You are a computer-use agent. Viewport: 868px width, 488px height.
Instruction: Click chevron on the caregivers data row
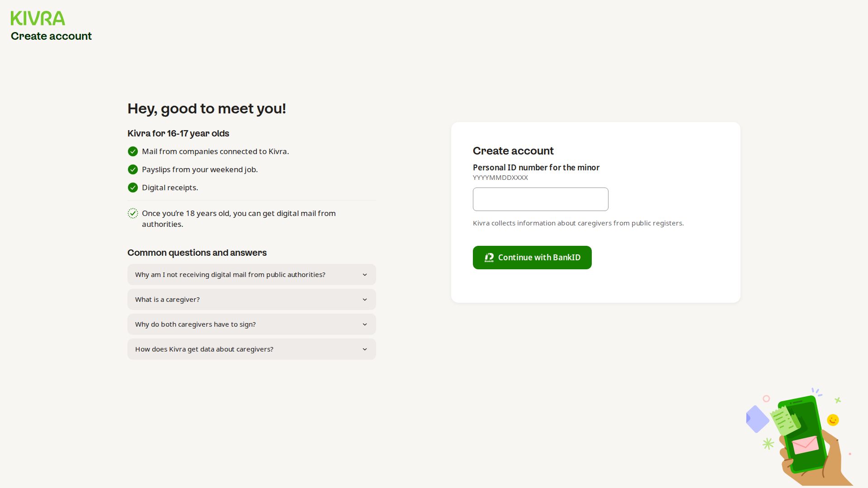[x=365, y=349]
